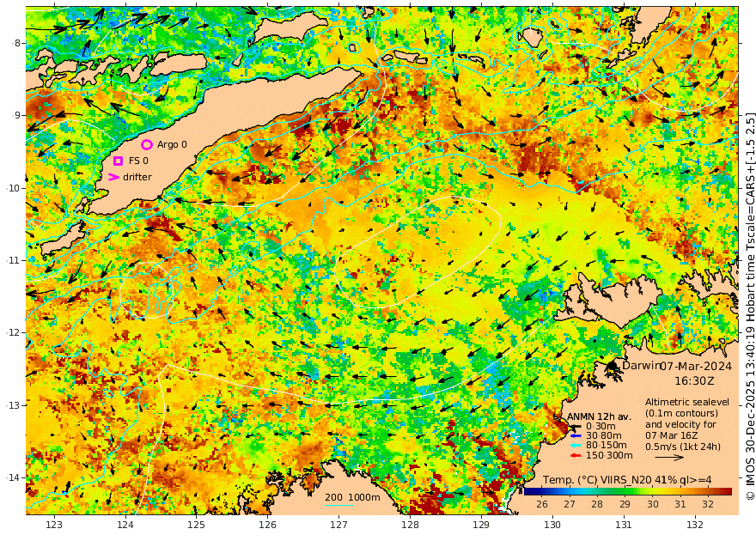Click the '30 80m' depth label
Image resolution: width=756 pixels, height=541 pixels.
(603, 436)
